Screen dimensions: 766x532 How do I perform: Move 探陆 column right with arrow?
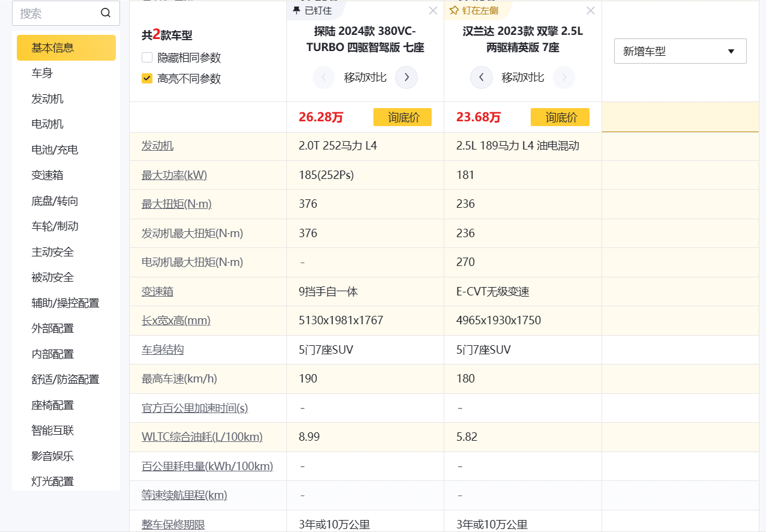406,77
